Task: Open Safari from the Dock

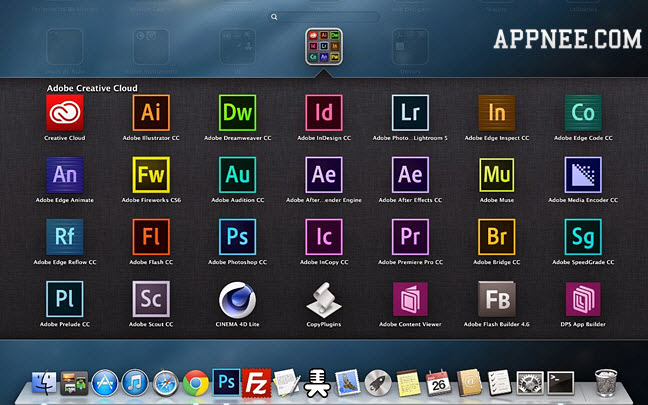Action: [x=165, y=383]
